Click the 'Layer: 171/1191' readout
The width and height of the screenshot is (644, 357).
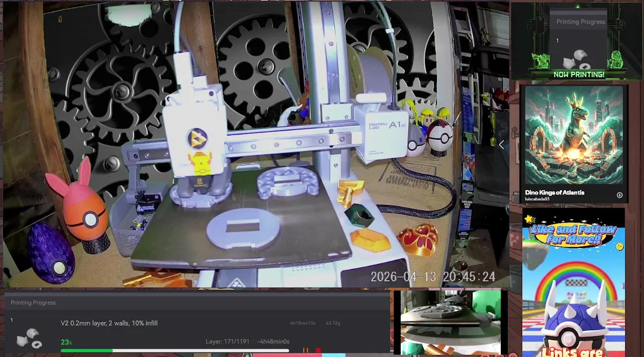[227, 342]
